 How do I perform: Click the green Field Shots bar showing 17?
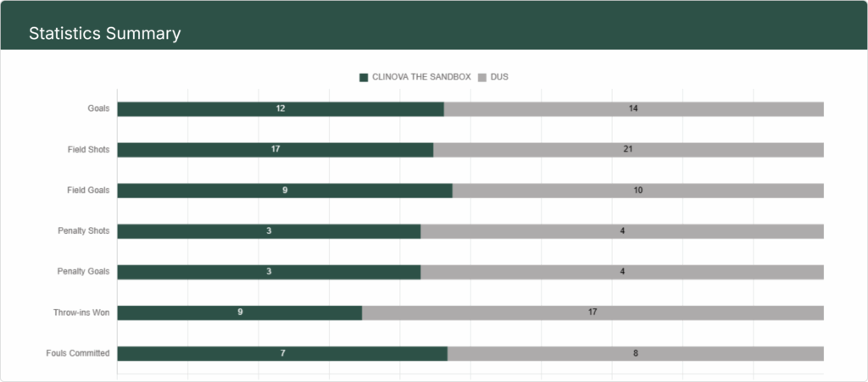tap(275, 150)
